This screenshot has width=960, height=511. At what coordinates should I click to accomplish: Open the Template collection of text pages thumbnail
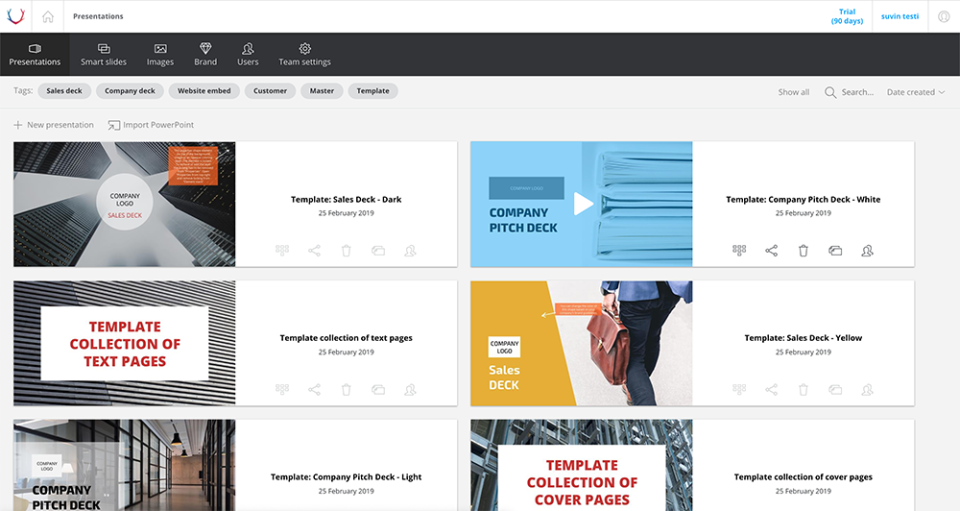[x=124, y=343]
